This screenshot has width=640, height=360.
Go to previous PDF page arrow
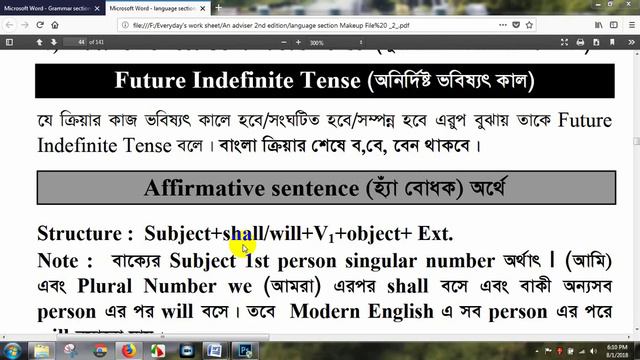[x=39, y=42]
